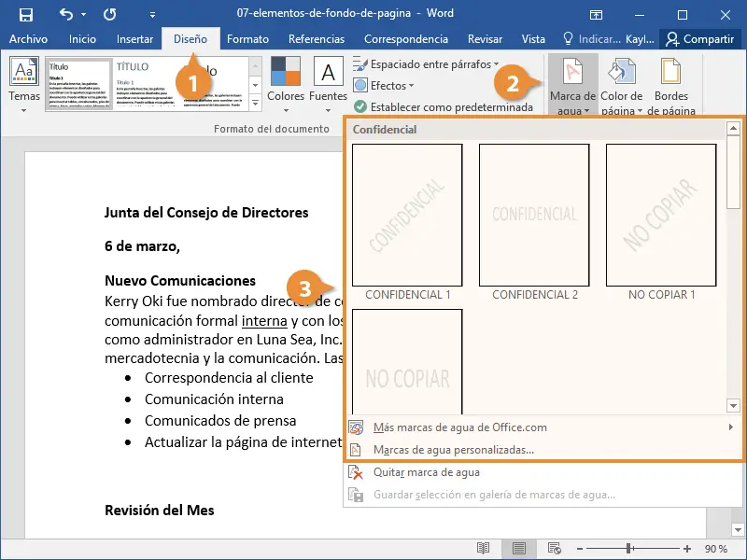The image size is (747, 560).
Task: Click Establecer como predeterminada
Action: pyautogui.click(x=444, y=107)
